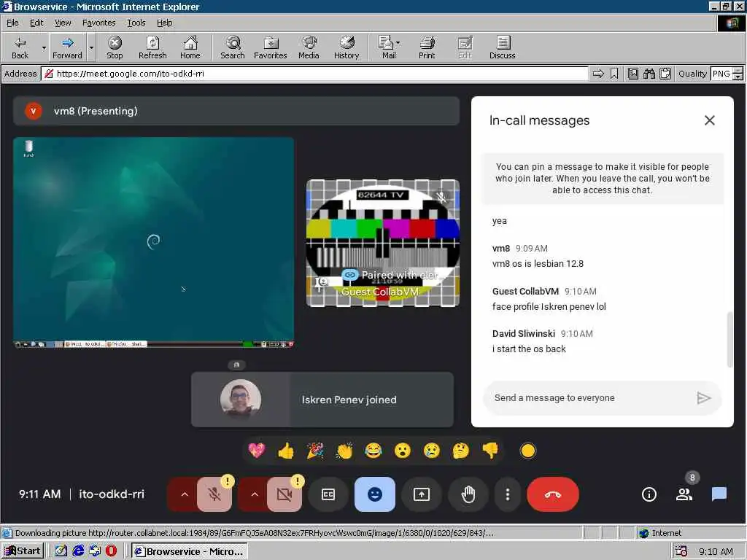Click the chat messages scrollbar

pos(729,339)
